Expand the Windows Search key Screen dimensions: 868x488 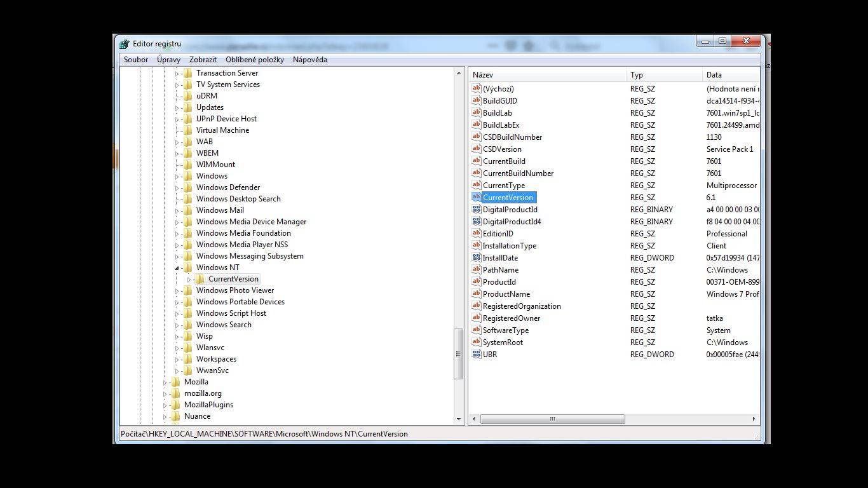[177, 325]
